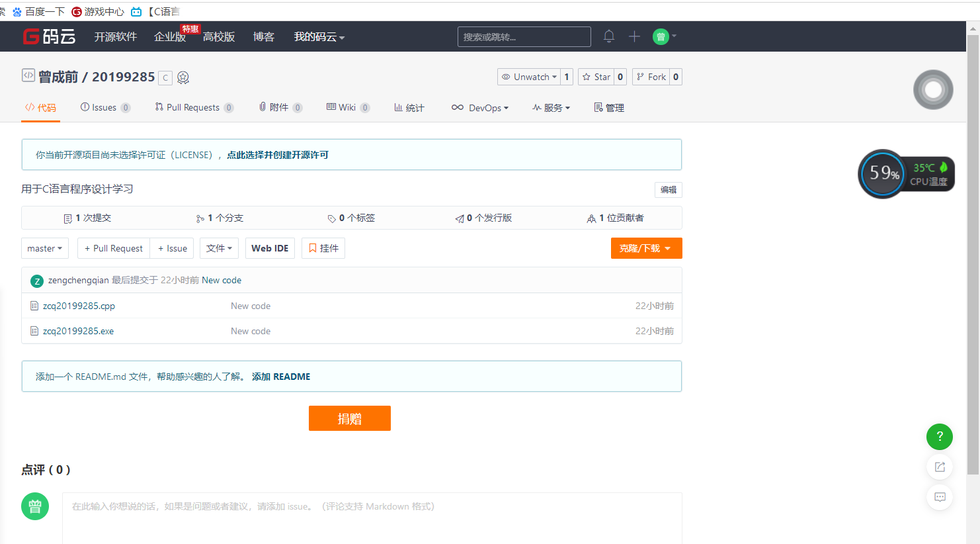Click the 添加 README link
Viewport: 980px width, 544px height.
coord(281,377)
